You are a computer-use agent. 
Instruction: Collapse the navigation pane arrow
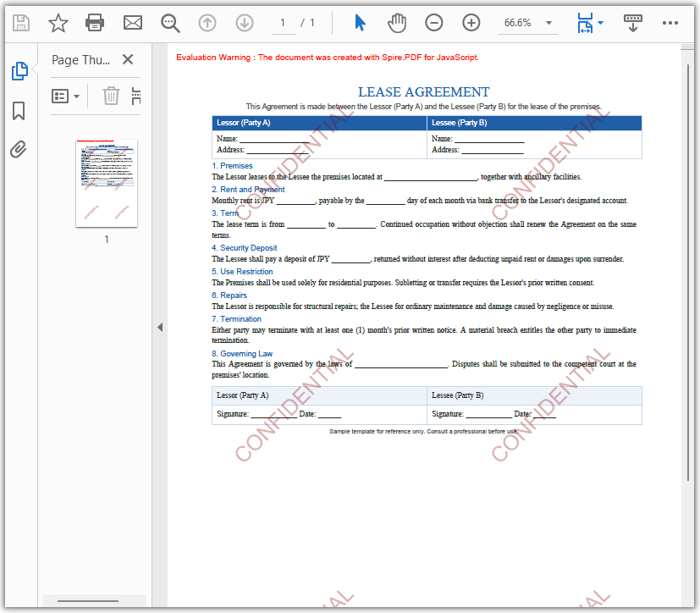[x=160, y=328]
